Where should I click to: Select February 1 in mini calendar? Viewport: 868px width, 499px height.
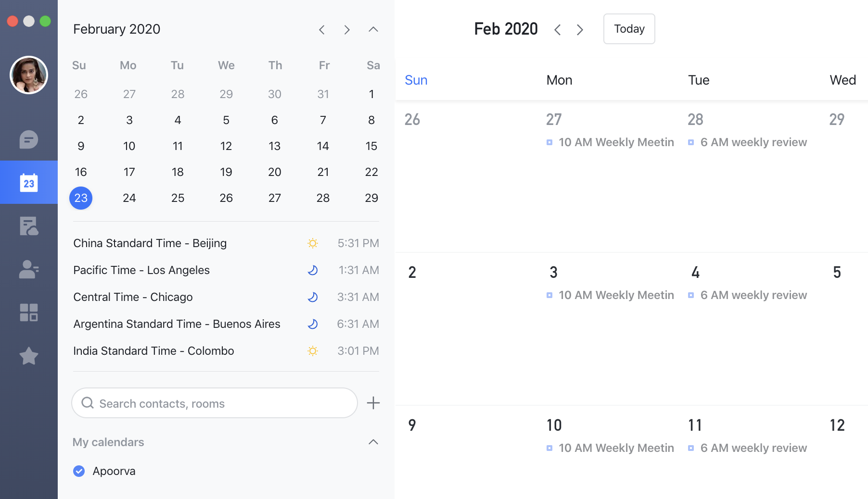[371, 94]
